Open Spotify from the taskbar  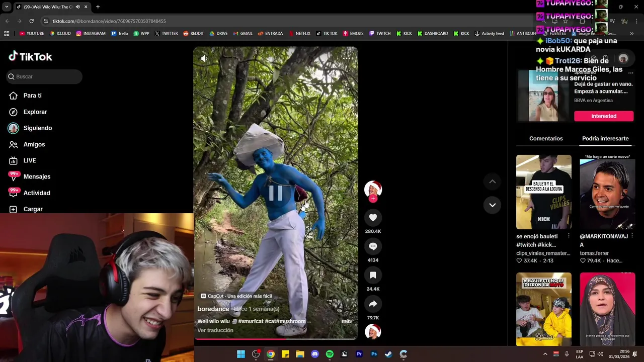(x=330, y=354)
